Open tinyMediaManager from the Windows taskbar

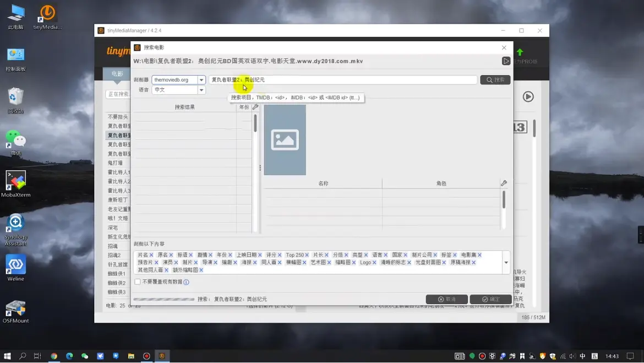pos(162,356)
